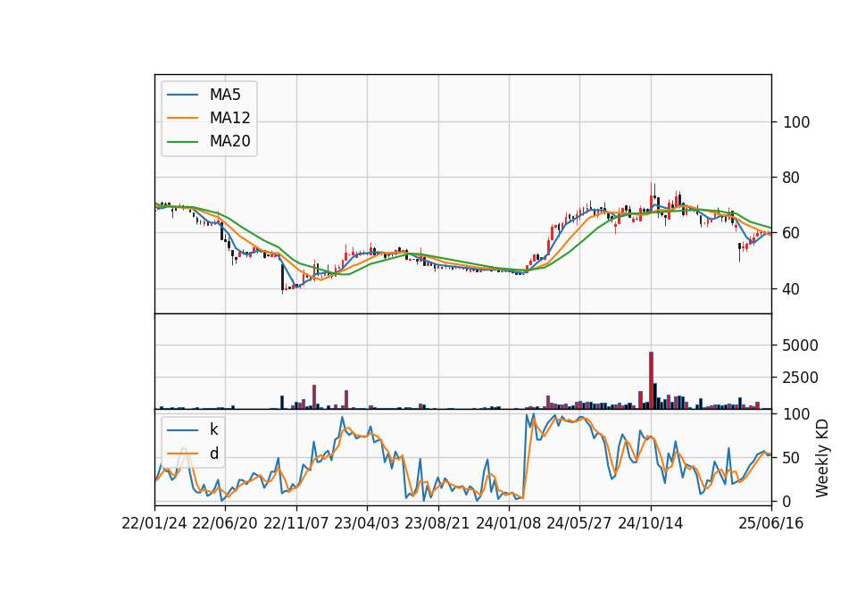Click the MA12 legend label

[229, 118]
